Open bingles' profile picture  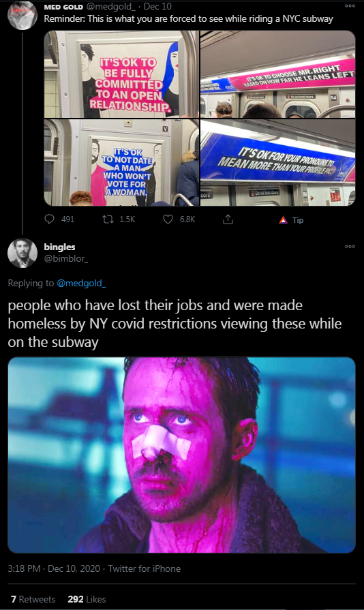click(x=22, y=253)
